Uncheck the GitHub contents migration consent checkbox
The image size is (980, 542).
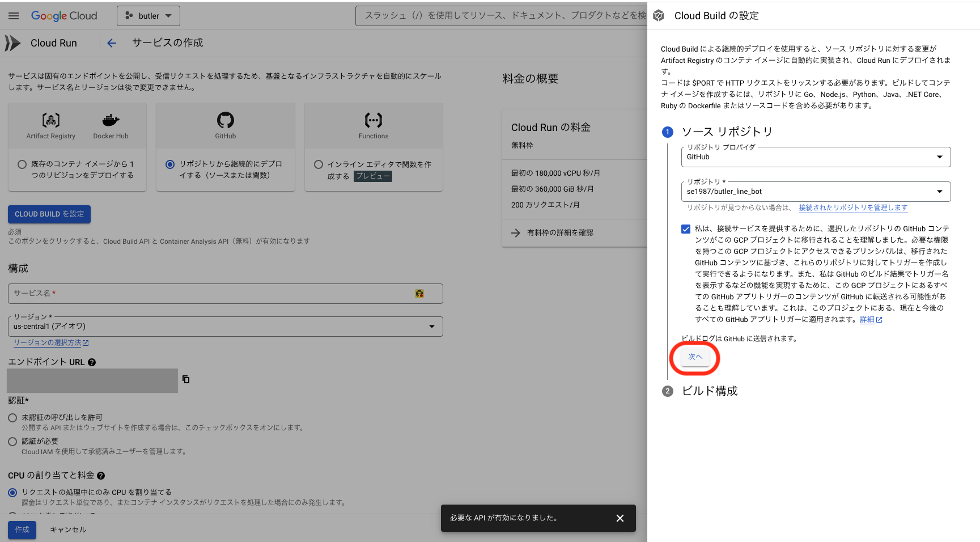[685, 229]
